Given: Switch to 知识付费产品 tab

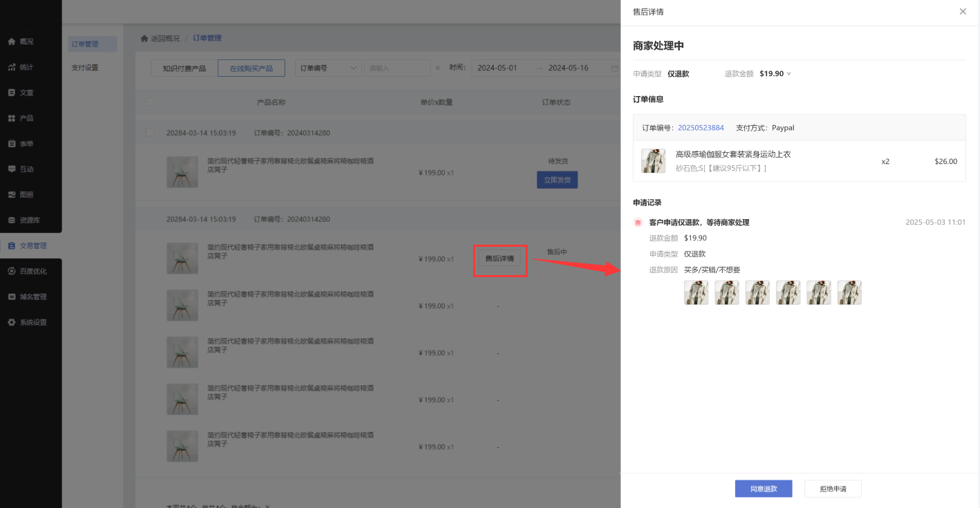Looking at the screenshot, I should tap(184, 68).
